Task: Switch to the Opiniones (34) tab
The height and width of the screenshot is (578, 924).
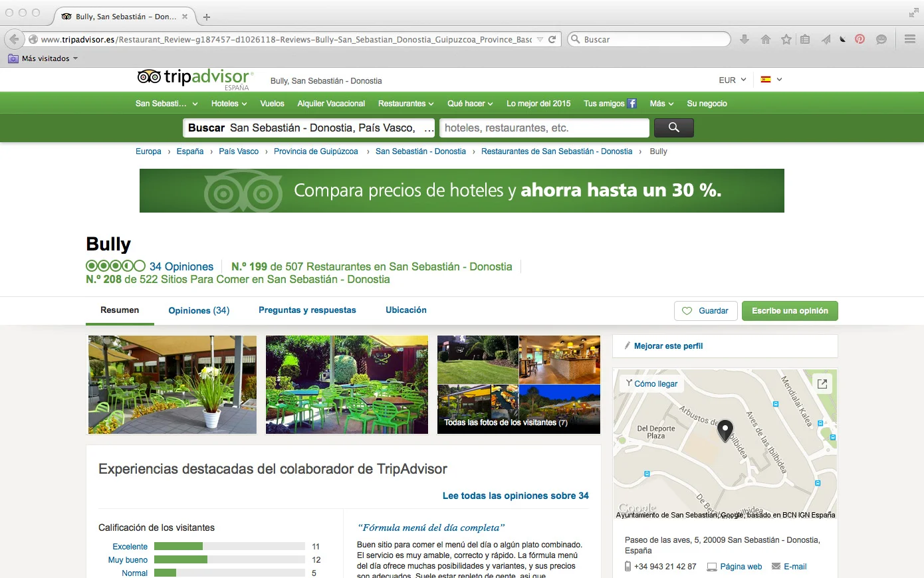Action: point(199,310)
